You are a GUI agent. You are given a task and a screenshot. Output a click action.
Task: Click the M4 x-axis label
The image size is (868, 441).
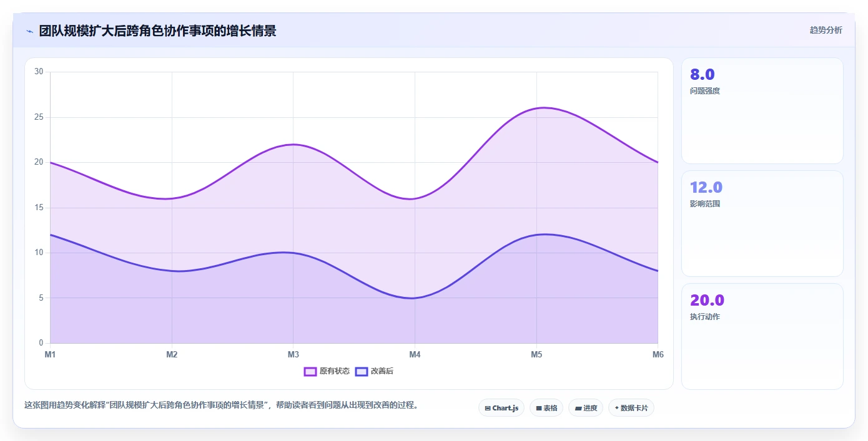[x=415, y=354]
